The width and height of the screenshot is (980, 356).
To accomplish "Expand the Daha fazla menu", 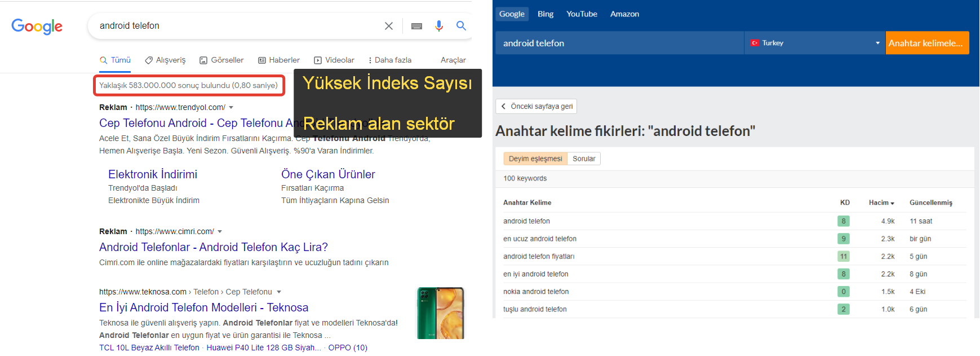I will click(390, 60).
